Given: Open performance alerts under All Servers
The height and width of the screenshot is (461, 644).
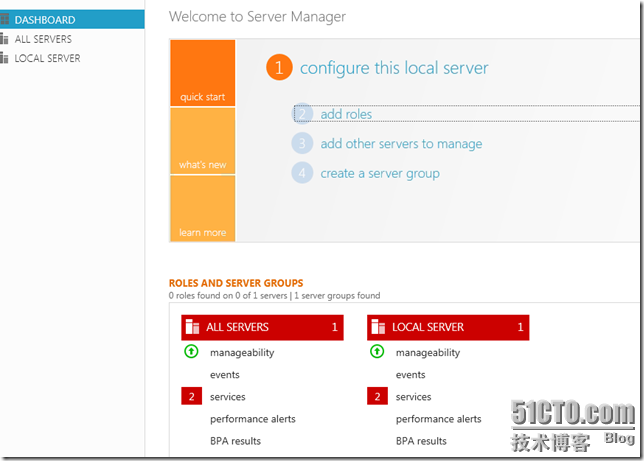Looking at the screenshot, I should coord(253,419).
